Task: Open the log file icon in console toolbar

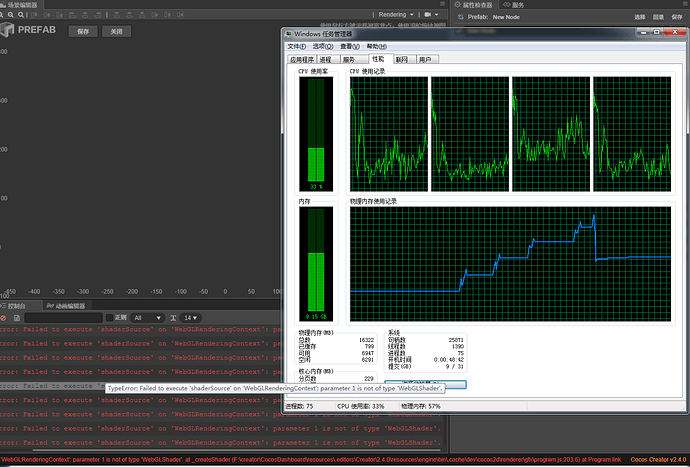Action: 17,318
